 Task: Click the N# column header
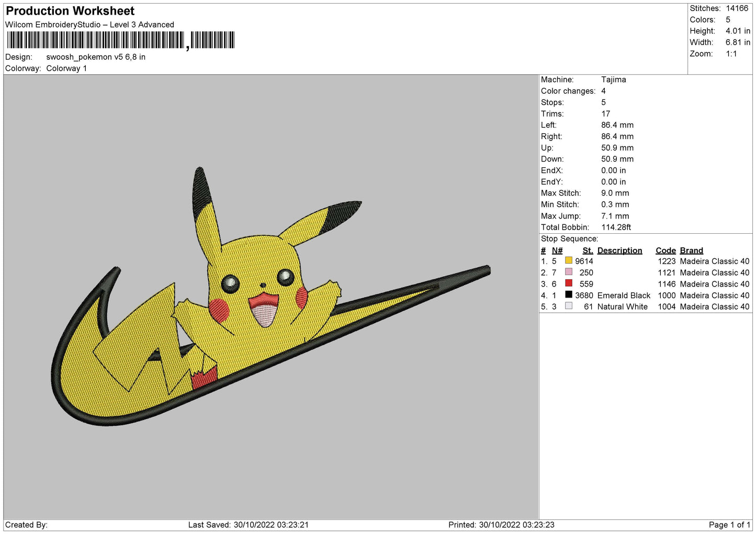pos(557,251)
